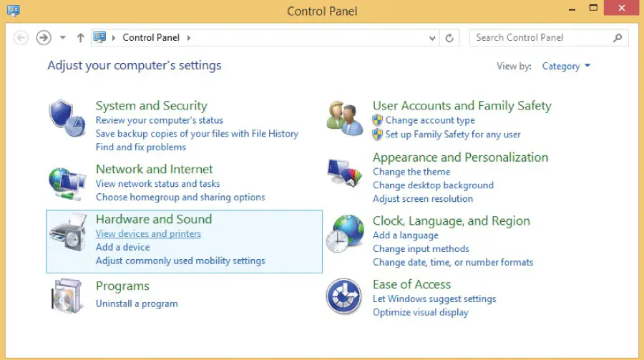Screen dimensions: 644x360
Task: Go up one level with the up arrow
Action: 80,38
